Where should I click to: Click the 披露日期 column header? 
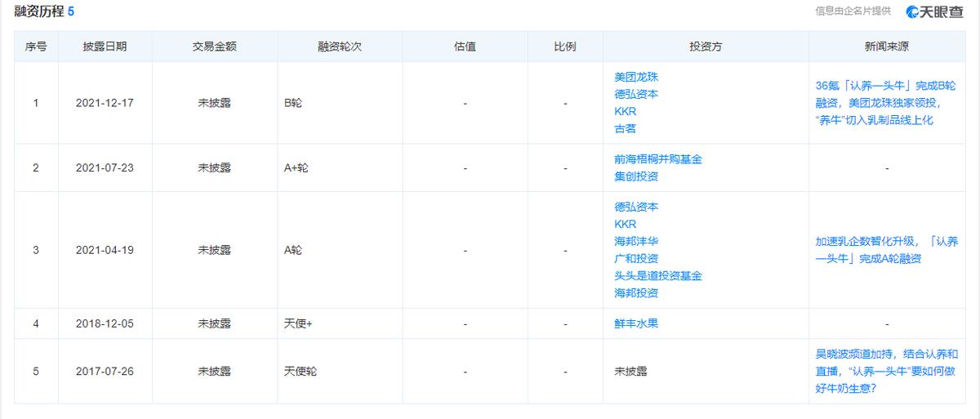(105, 47)
